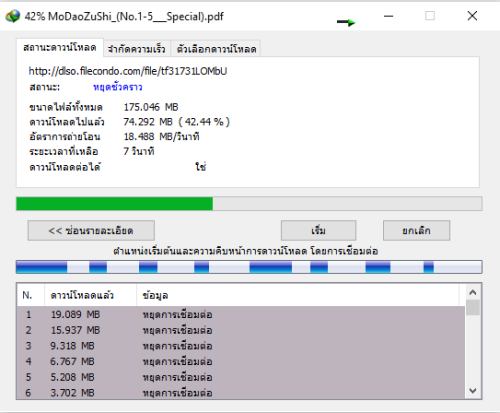Click the filecondo download URL text

pos(128,71)
